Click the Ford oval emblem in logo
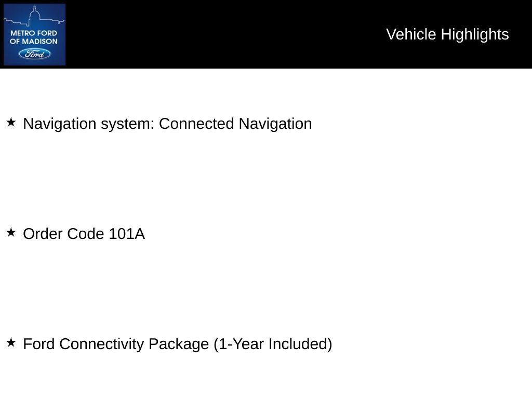The image size is (532, 399). coord(35,54)
